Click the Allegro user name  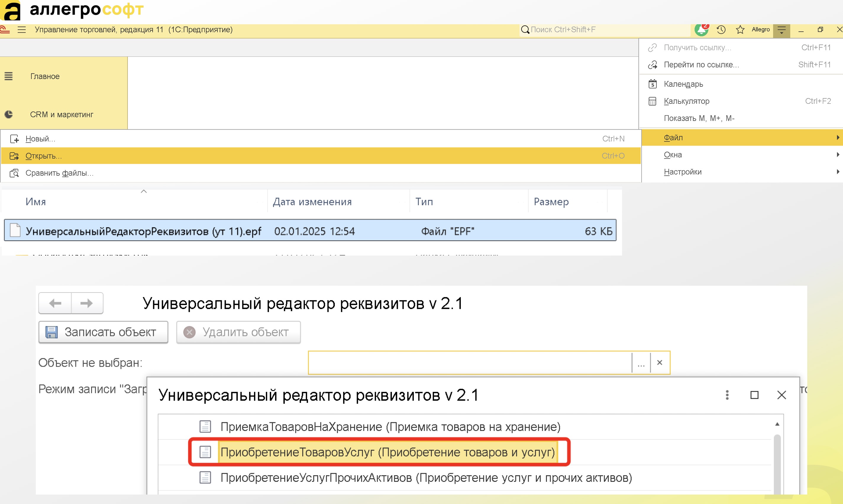760,30
